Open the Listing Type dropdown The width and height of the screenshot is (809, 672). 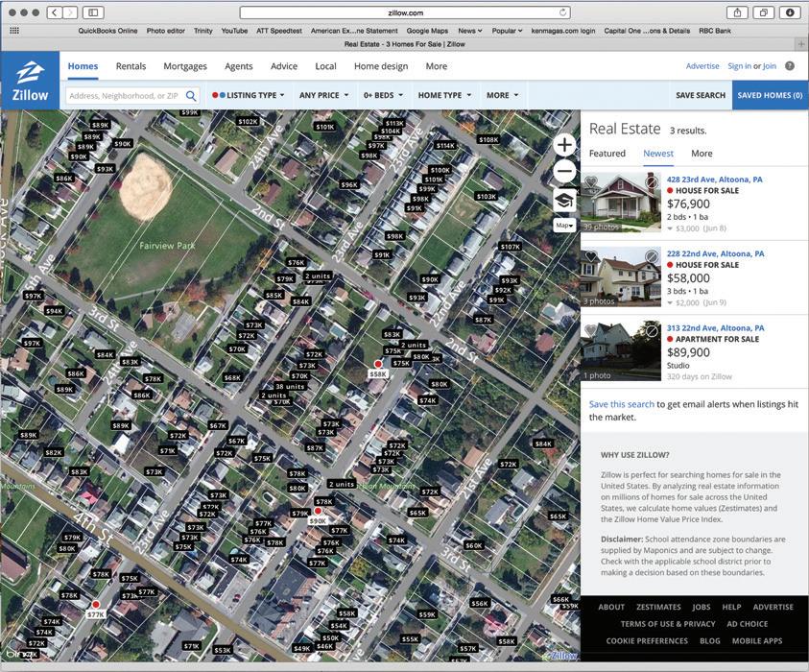click(249, 95)
